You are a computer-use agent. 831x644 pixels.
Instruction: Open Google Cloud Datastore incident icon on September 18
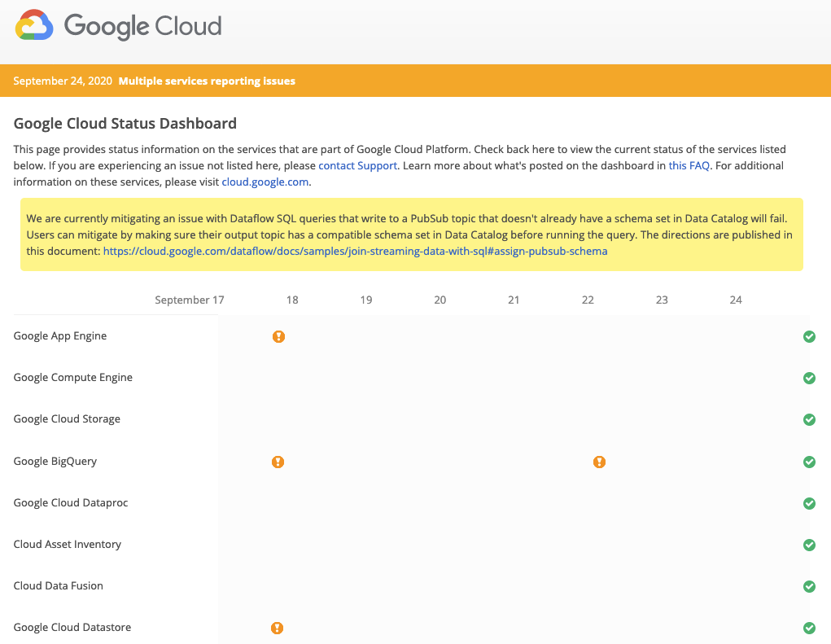tap(278, 628)
